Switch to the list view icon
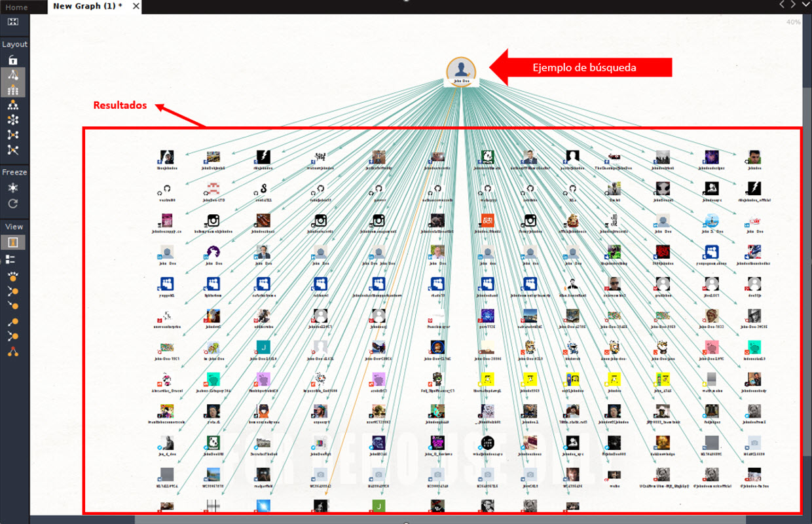Screen dimensions: 812x524 click(x=11, y=259)
